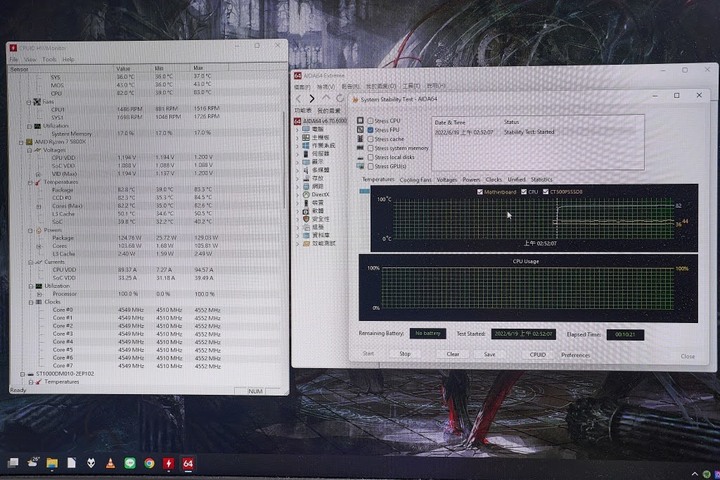Click the HWMonitor vertical scrollbar
This screenshot has height=480, width=720.
285,161
